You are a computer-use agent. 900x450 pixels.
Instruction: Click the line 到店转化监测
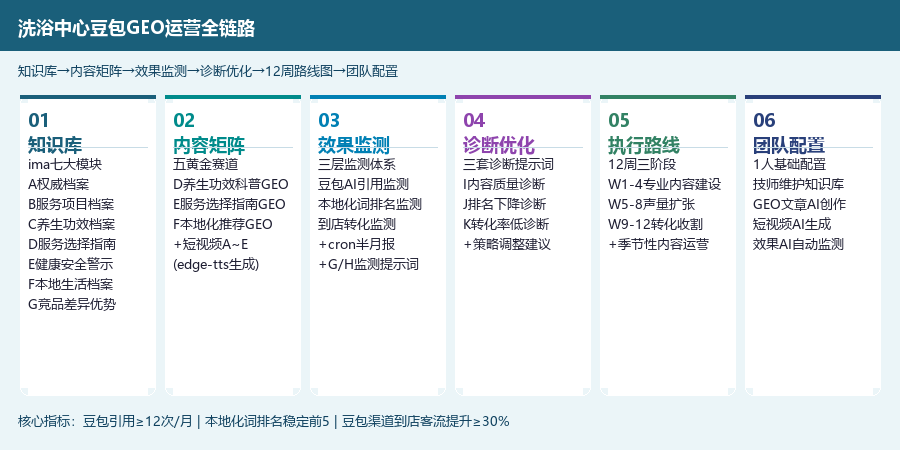pyautogui.click(x=357, y=224)
